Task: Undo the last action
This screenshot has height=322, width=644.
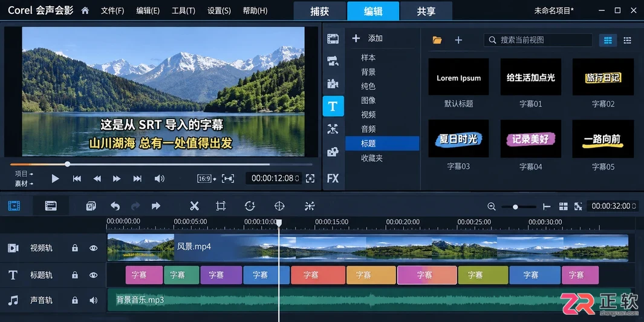Action: (115, 206)
